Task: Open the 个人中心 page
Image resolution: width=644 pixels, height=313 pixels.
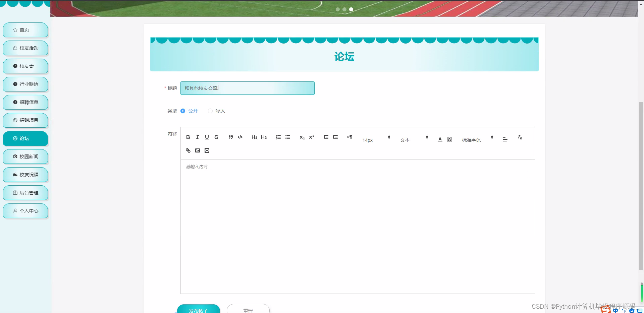Action: click(25, 211)
